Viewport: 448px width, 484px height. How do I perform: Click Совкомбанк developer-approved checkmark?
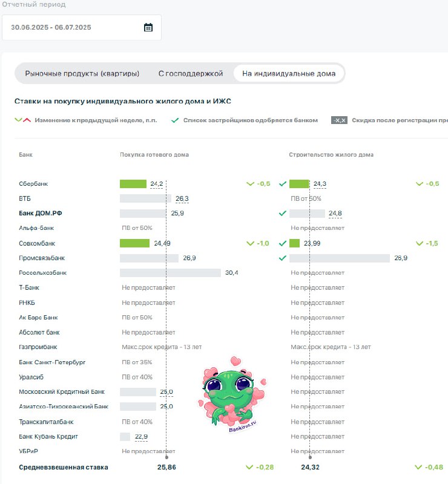coord(282,243)
